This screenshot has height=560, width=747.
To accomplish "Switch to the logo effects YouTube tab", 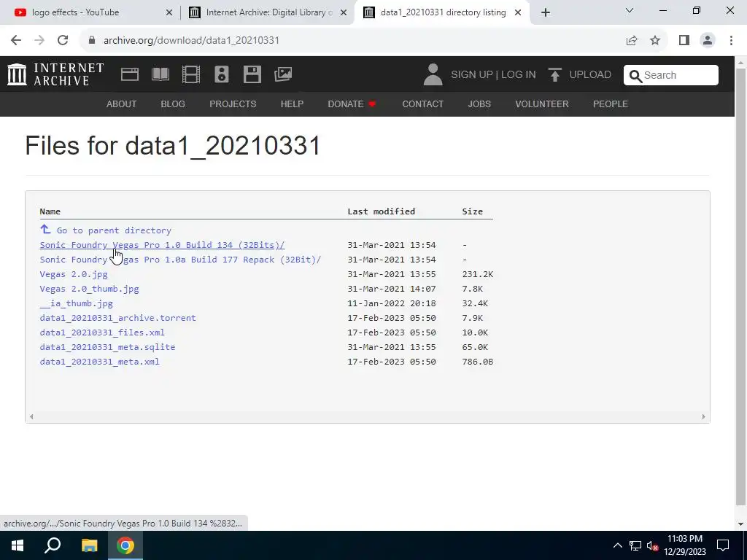I will pyautogui.click(x=90, y=12).
